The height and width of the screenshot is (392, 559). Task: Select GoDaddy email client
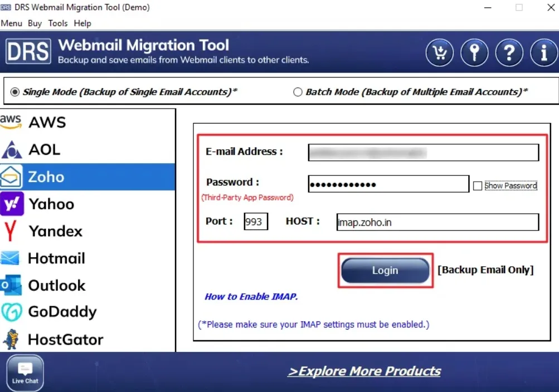(62, 312)
